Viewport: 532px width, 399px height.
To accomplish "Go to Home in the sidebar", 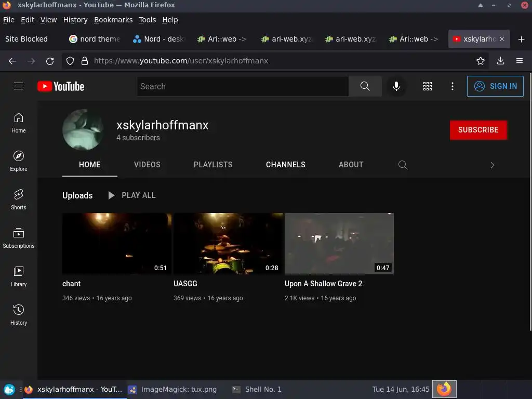I will tap(19, 123).
